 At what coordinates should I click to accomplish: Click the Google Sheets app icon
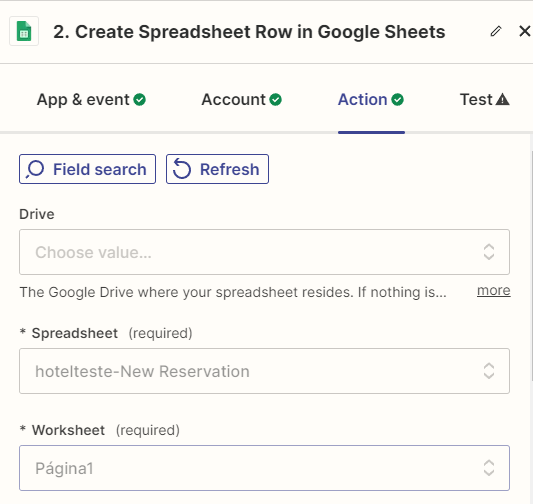pyautogui.click(x=24, y=31)
